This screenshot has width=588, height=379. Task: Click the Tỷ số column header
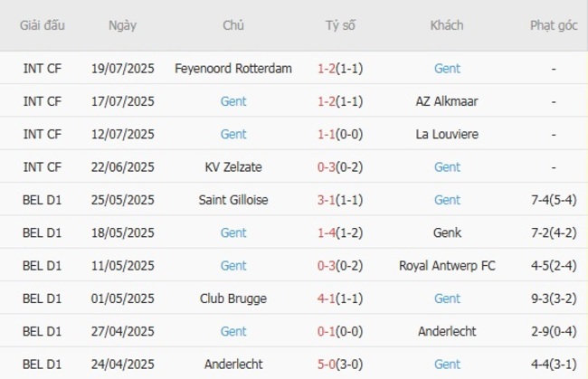tap(340, 25)
